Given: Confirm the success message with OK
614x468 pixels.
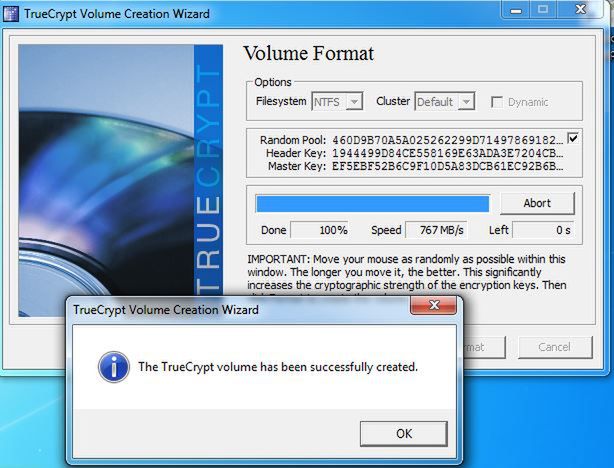Looking at the screenshot, I should [x=404, y=434].
